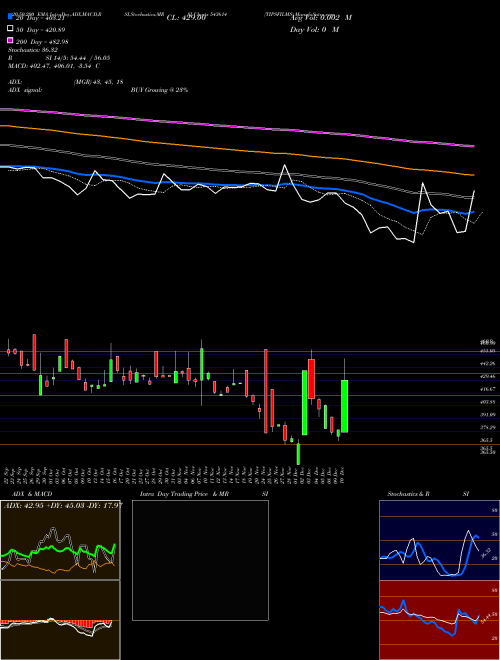The height and width of the screenshot is (660, 500).
Task: Click the last large green candlestick
Action: [344, 406]
